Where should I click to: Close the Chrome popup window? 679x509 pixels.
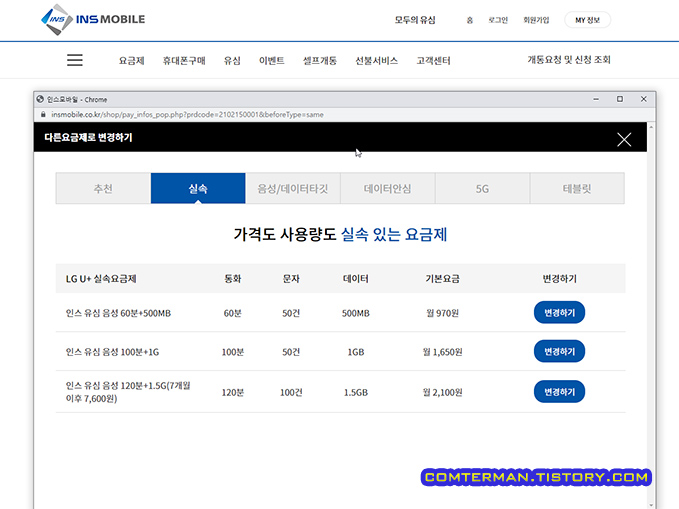643,99
